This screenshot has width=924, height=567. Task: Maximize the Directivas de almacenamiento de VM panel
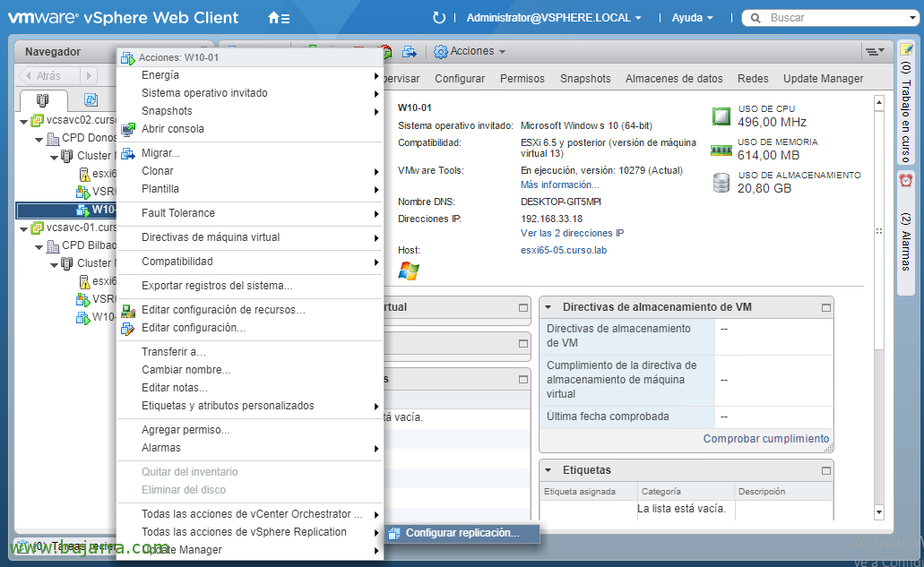pos(826,308)
